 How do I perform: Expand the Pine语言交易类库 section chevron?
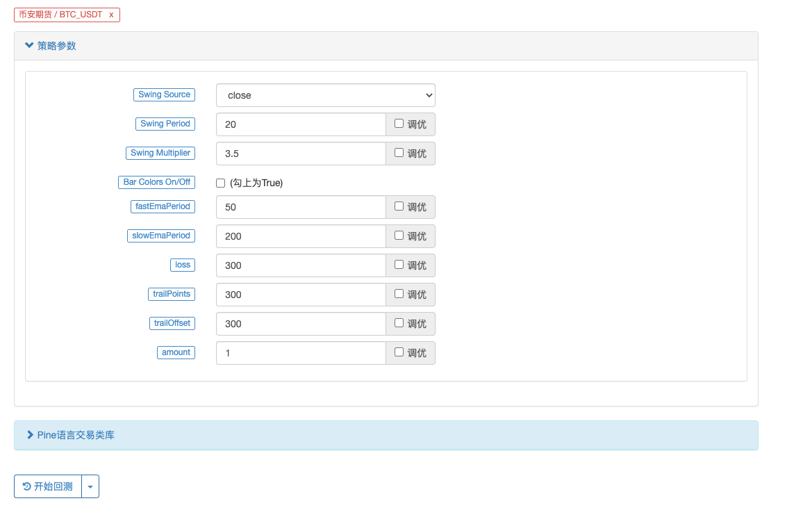[30, 435]
